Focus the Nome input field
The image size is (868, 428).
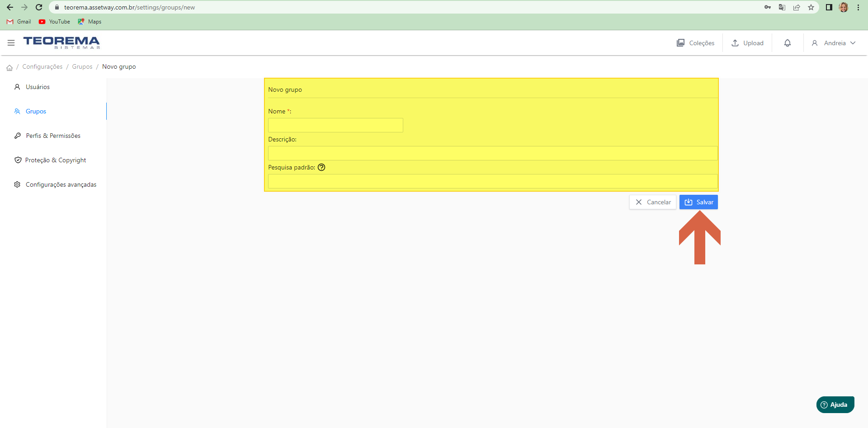[x=335, y=125]
